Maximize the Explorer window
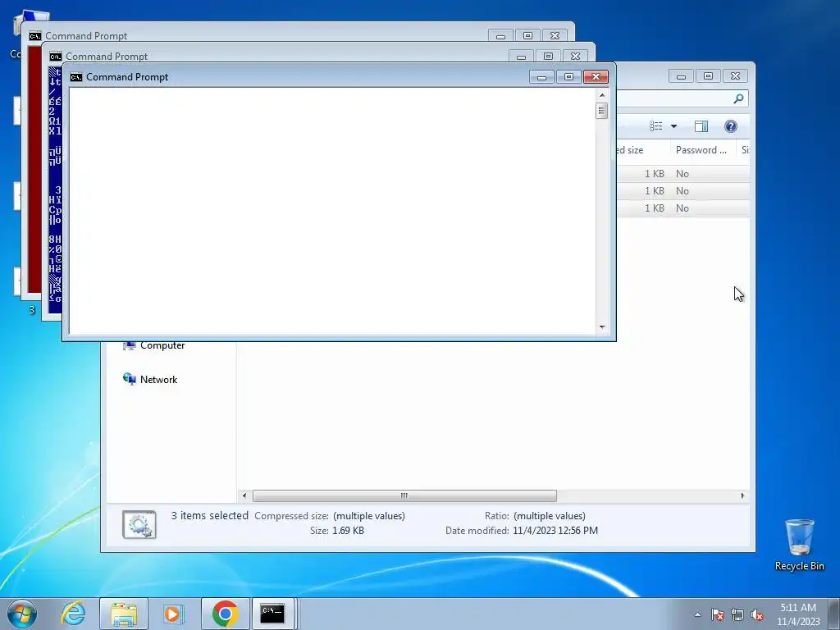The height and width of the screenshot is (630, 840). (708, 76)
